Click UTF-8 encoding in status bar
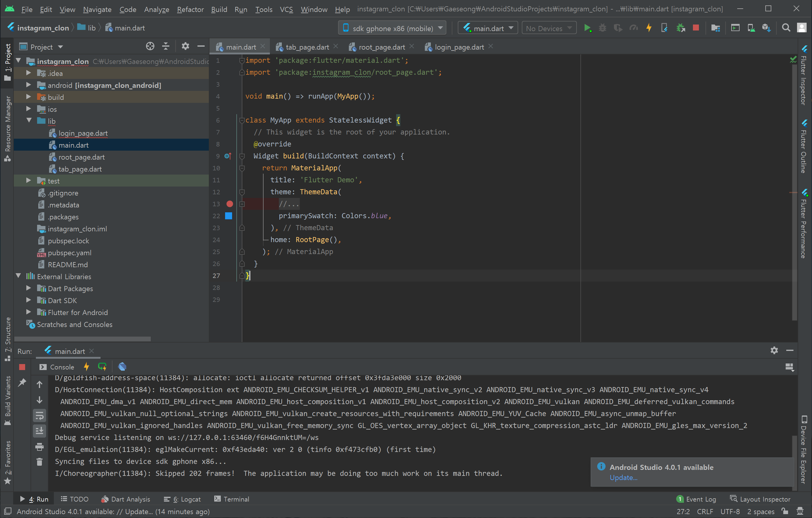This screenshot has width=812, height=518. (x=730, y=512)
